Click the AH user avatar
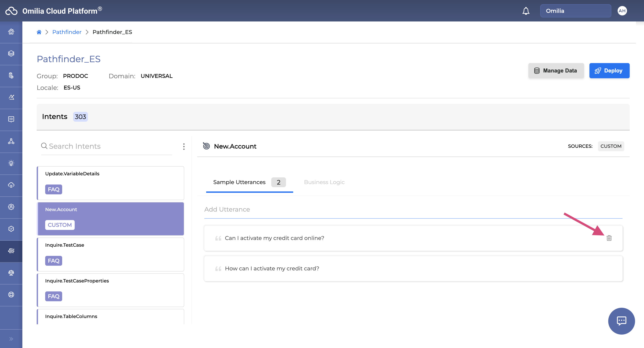644x348 pixels. coord(622,11)
